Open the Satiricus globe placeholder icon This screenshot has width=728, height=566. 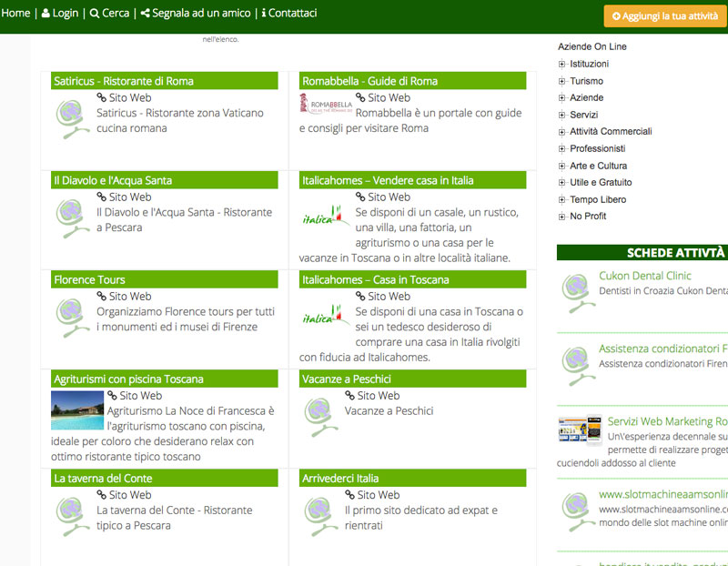point(73,119)
